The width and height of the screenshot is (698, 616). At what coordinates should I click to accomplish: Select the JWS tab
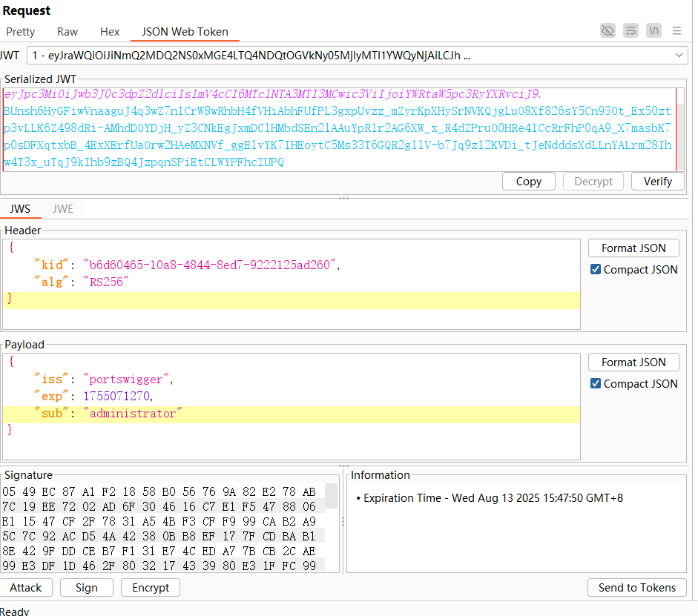pyautogui.click(x=20, y=208)
